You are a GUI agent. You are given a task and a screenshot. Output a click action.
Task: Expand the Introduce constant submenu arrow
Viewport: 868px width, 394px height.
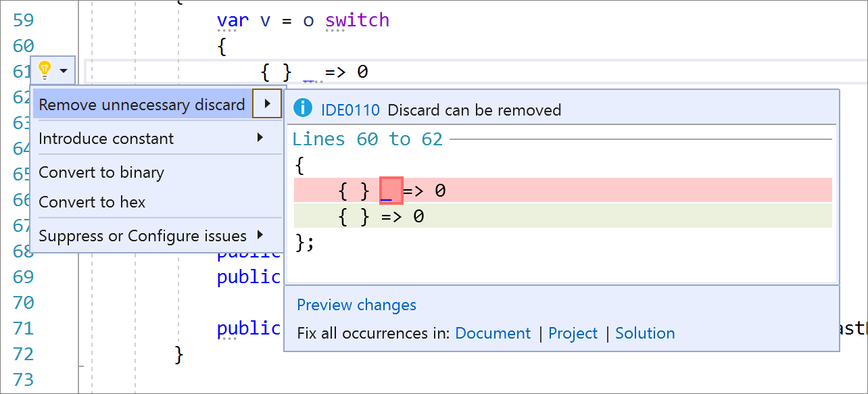coord(260,138)
